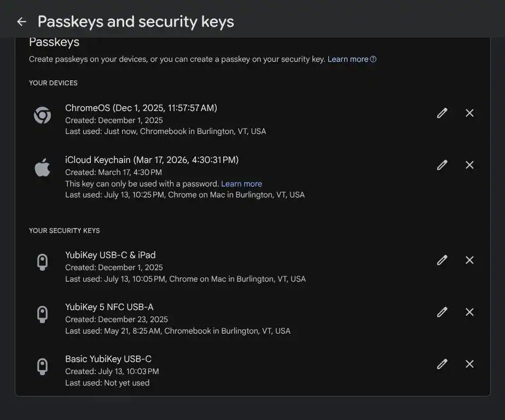Viewport: 505px width, 420px height.
Task: Click the security key icon for YubiKey 5 NFC
Action: [x=43, y=314]
